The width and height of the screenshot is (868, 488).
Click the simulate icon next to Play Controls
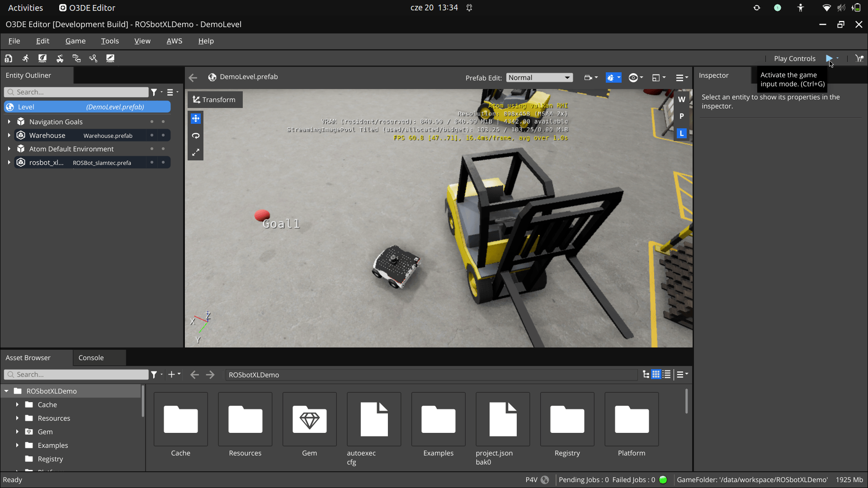859,58
